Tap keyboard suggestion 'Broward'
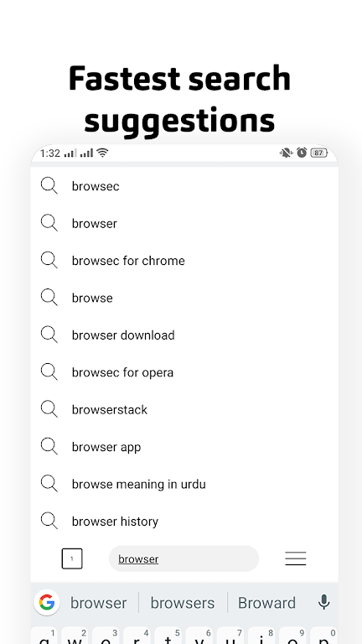Image resolution: width=362 pixels, height=644 pixels. click(x=266, y=603)
